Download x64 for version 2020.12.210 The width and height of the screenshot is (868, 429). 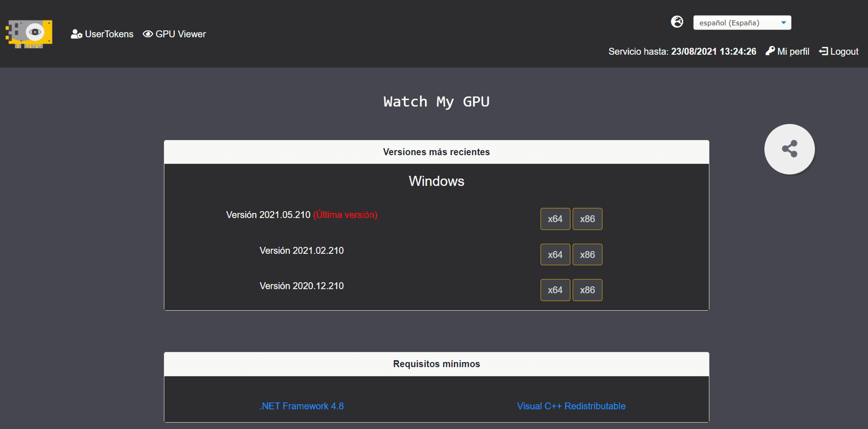pos(555,290)
